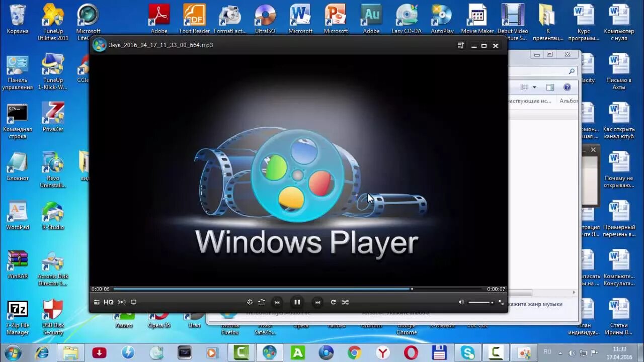Open Help in the Explorer window
Screen dimensions: 644x362
[567, 87]
